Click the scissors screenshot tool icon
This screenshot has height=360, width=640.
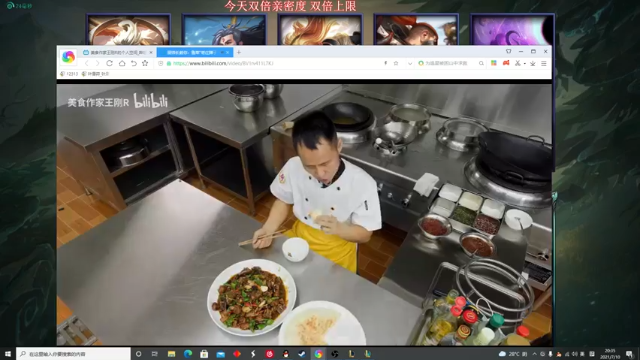tap(518, 63)
